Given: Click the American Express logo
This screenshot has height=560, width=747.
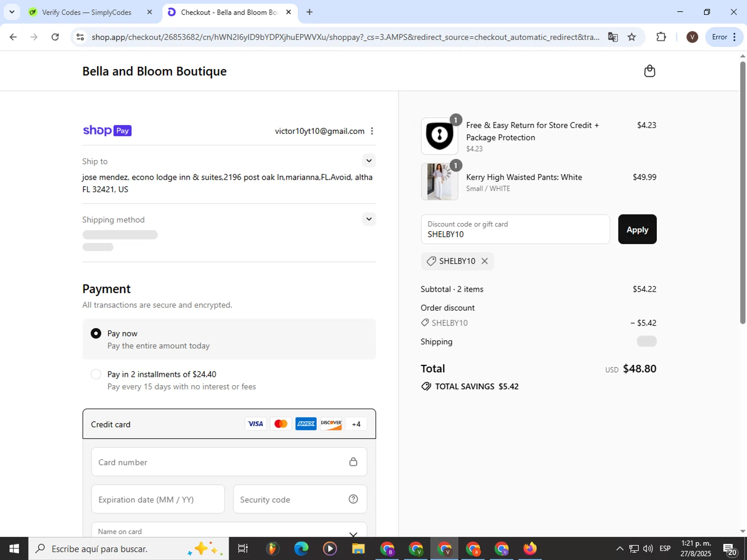Looking at the screenshot, I should 306,424.
